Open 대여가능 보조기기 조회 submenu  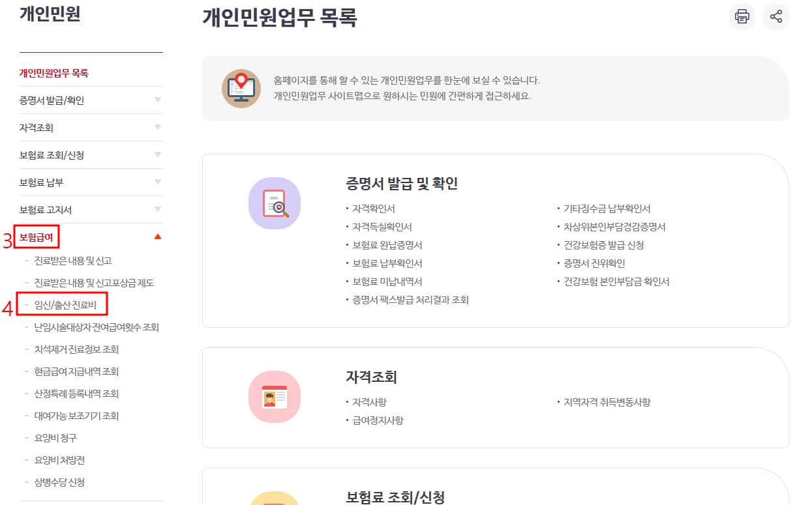(x=76, y=416)
